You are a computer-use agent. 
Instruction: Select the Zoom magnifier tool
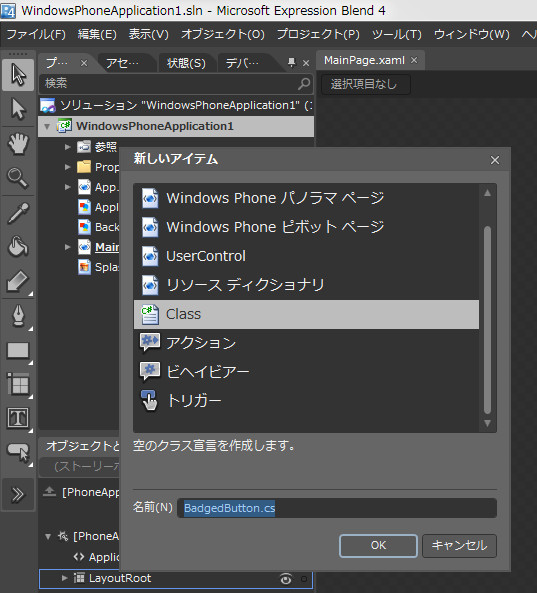pyautogui.click(x=18, y=178)
